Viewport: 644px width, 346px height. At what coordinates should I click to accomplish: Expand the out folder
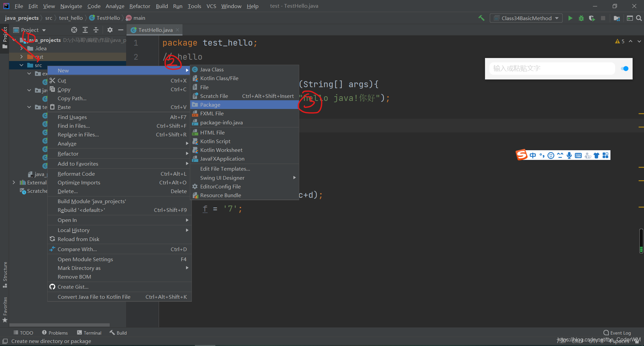click(x=21, y=57)
